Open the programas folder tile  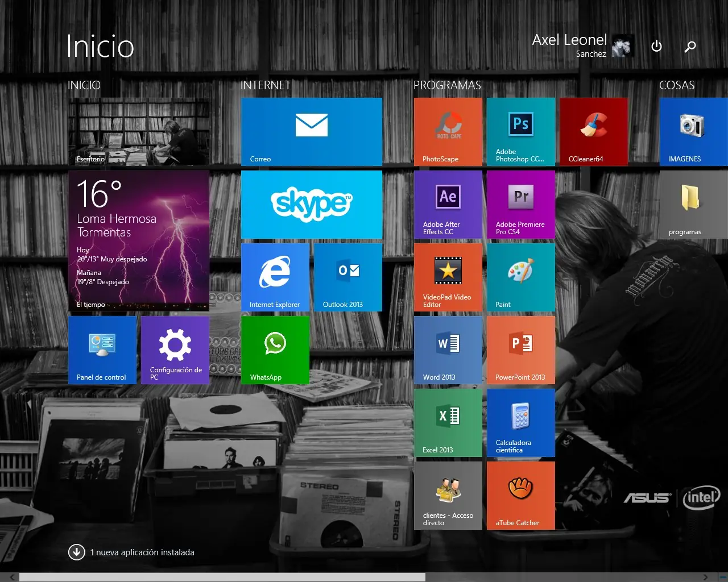coord(694,205)
